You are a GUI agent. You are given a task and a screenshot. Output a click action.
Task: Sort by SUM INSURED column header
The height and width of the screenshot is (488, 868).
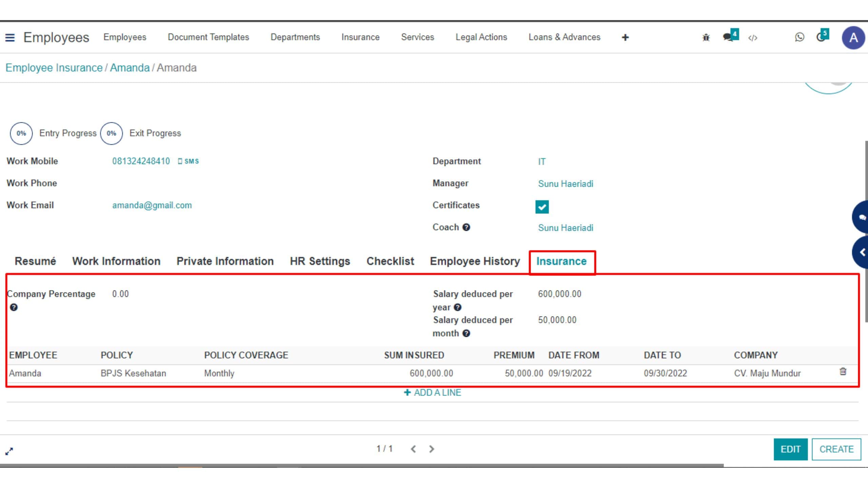click(x=414, y=355)
